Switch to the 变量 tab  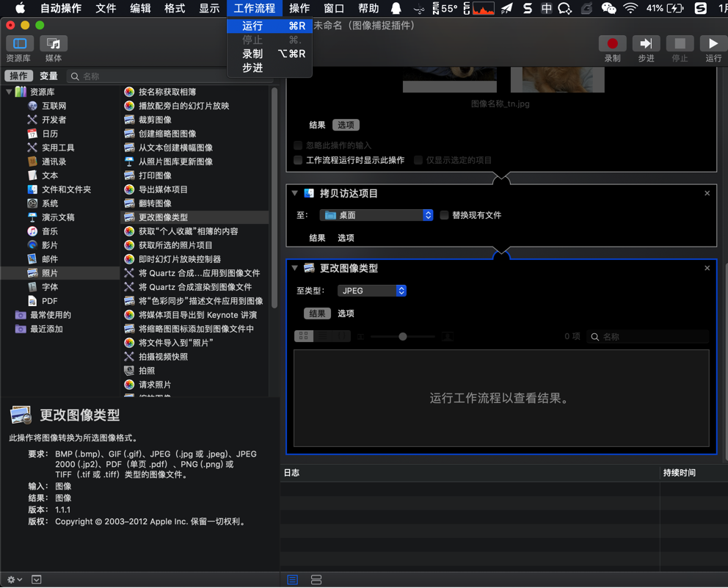coord(48,76)
